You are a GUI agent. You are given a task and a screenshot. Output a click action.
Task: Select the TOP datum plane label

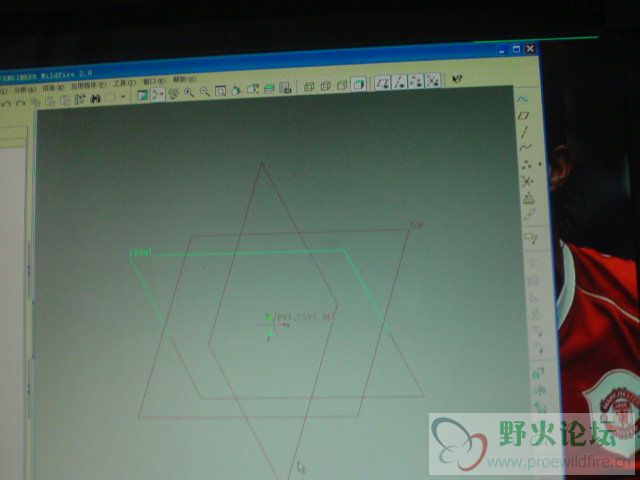pos(417,225)
